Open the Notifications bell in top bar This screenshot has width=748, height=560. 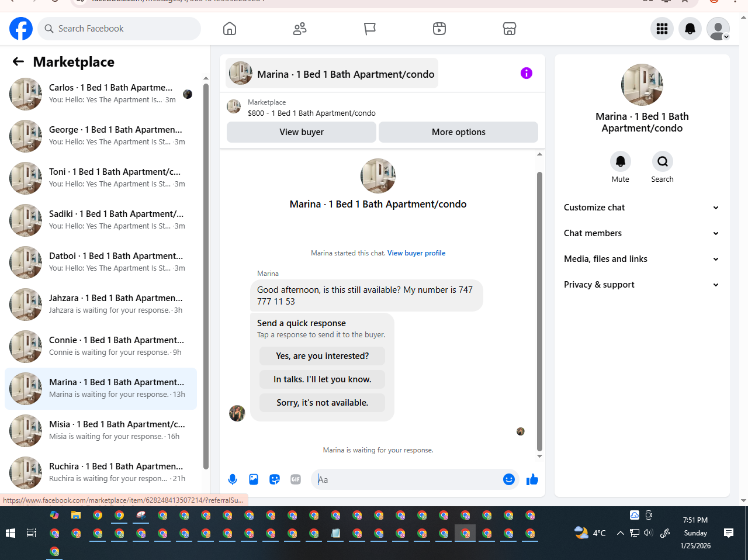pyautogui.click(x=690, y=29)
